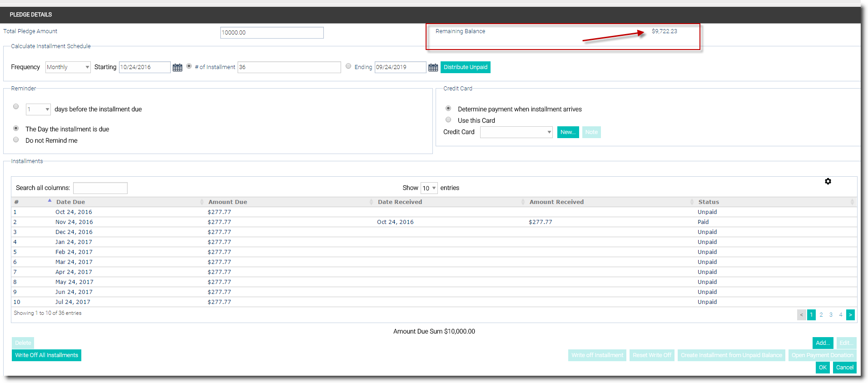The height and width of the screenshot is (383, 868).
Task: Select the Apr 24, 2017 installment row
Action: click(434, 272)
